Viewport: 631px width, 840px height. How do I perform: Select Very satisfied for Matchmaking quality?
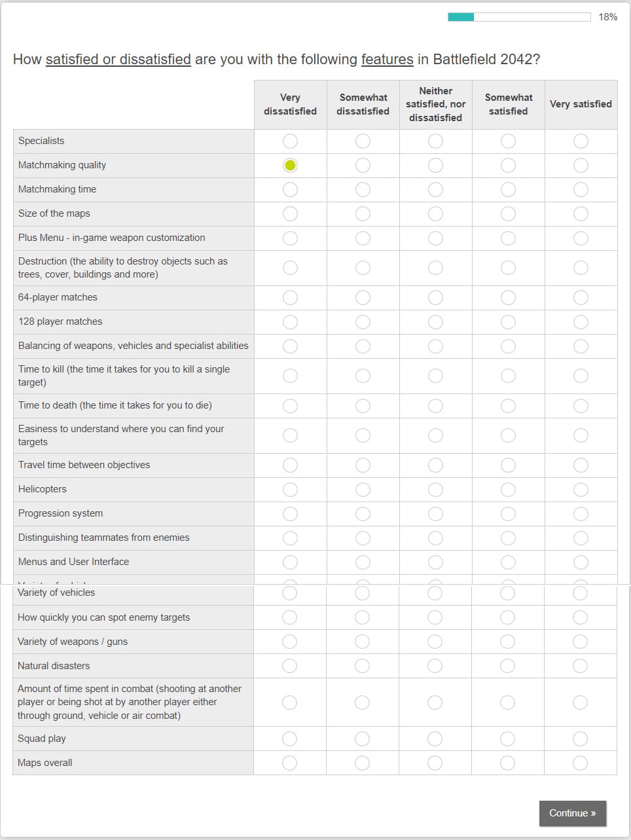point(581,166)
